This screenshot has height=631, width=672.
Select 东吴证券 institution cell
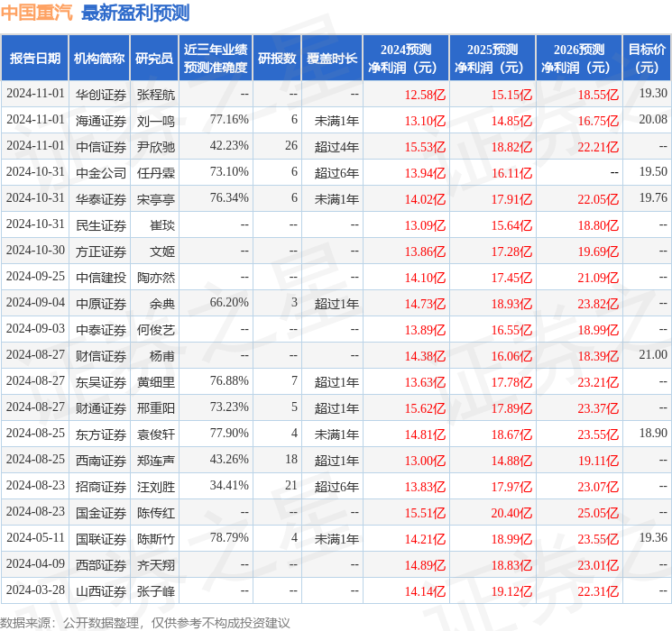pos(101,382)
